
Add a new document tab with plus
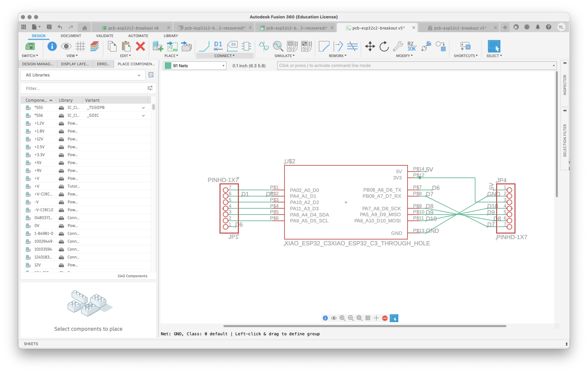505,27
